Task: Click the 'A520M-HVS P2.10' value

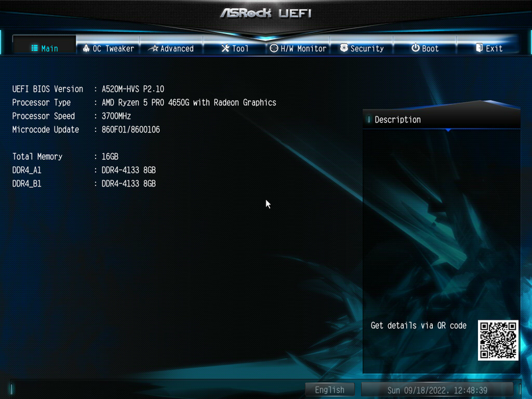Action: point(133,89)
